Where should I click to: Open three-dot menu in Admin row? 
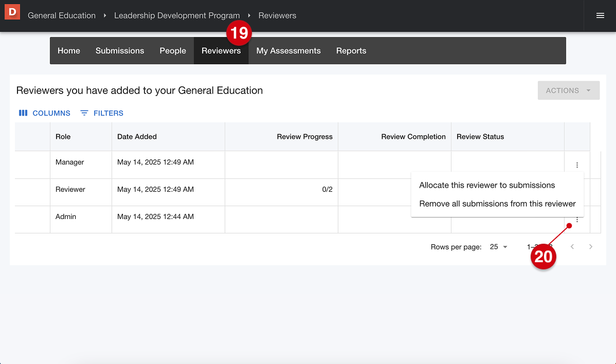coord(577,220)
